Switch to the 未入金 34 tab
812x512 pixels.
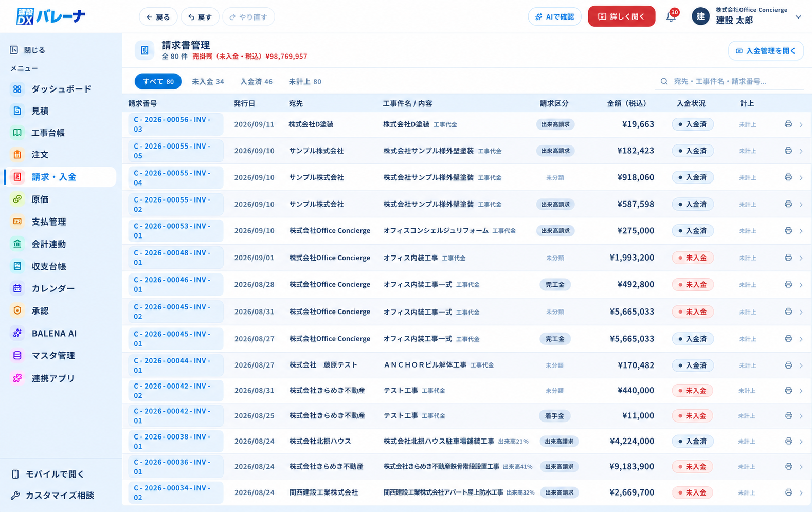pyautogui.click(x=208, y=81)
